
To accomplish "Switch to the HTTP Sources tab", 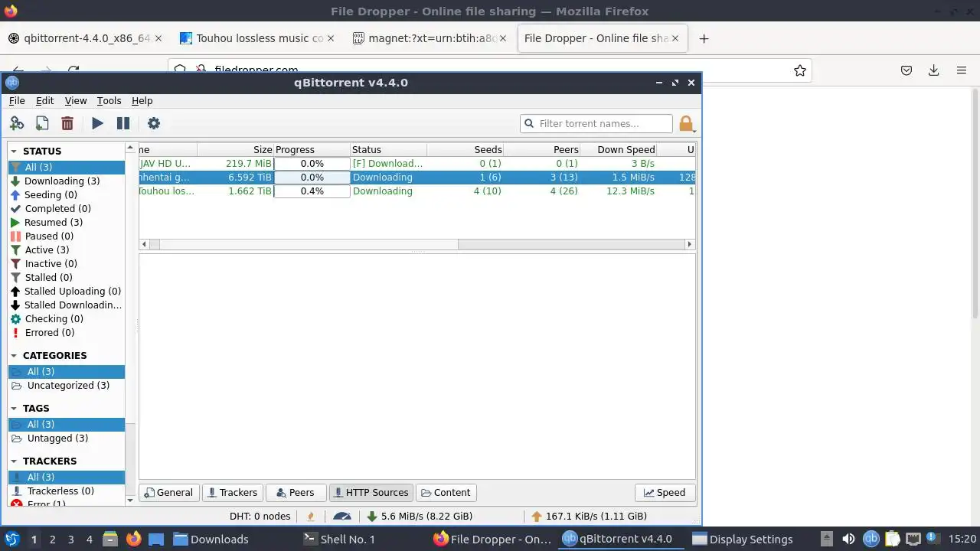I will click(371, 493).
